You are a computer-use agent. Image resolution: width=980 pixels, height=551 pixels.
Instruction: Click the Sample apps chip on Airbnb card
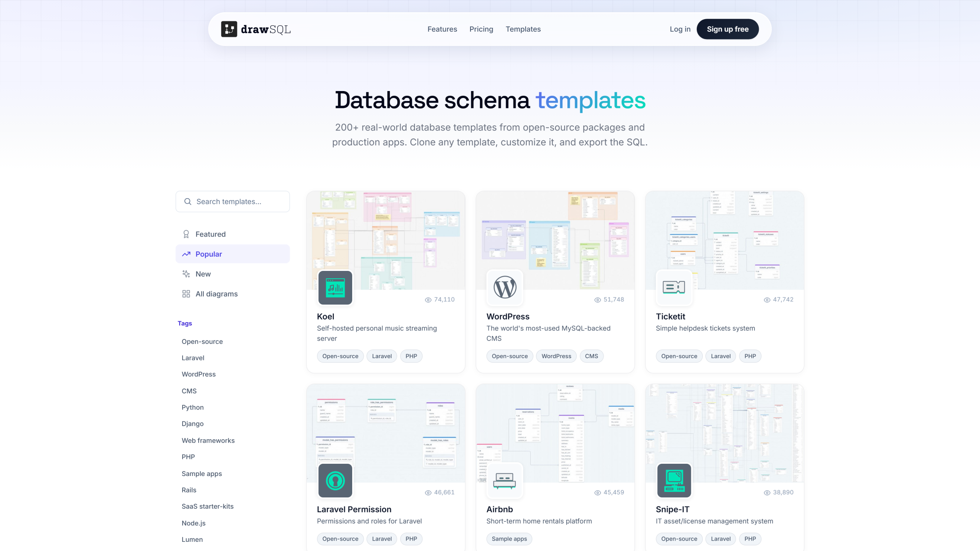[x=509, y=539]
